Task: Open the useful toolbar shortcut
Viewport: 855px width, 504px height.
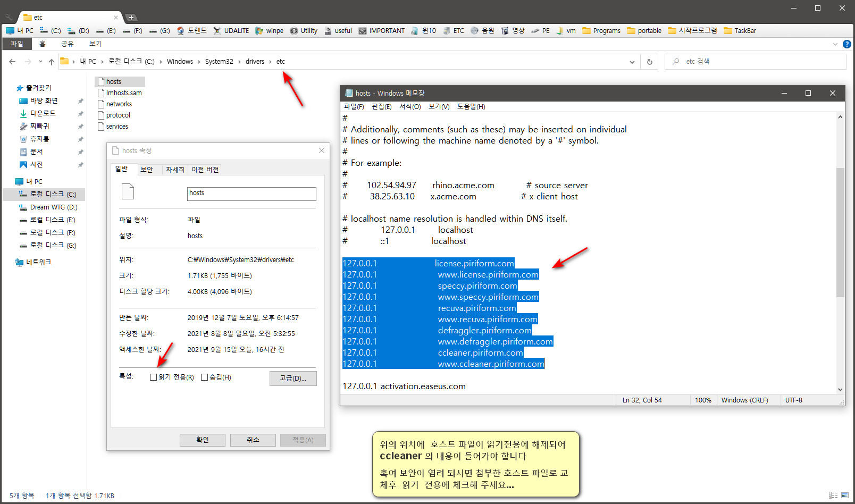Action: pyautogui.click(x=338, y=31)
